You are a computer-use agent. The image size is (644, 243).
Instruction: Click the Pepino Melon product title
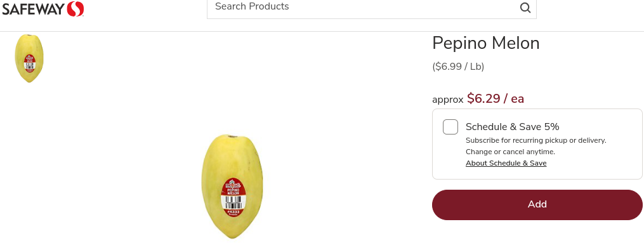point(486,43)
